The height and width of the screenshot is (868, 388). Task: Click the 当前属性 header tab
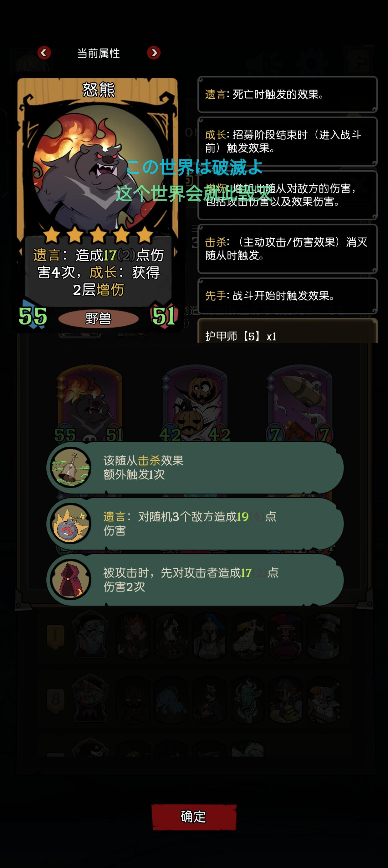tap(99, 53)
